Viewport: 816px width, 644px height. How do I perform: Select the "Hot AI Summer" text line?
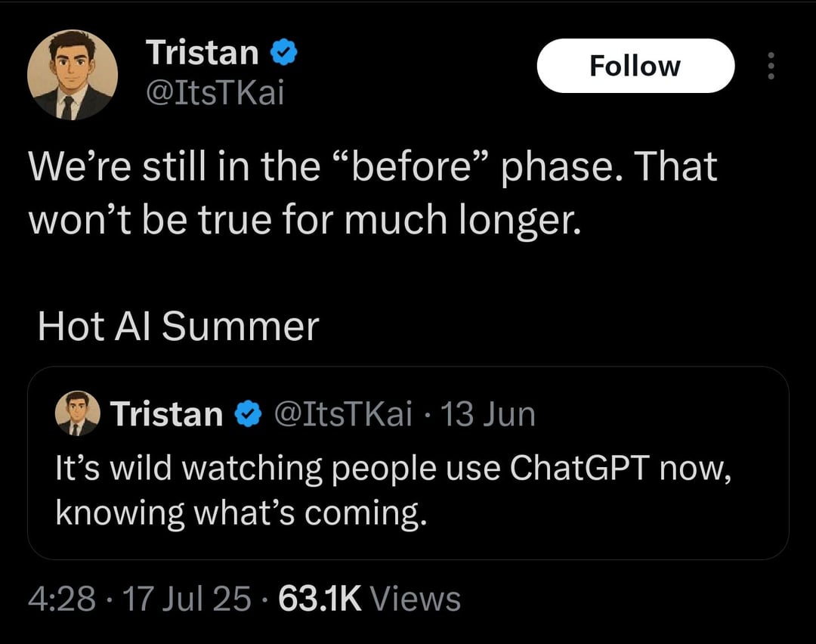(x=178, y=327)
